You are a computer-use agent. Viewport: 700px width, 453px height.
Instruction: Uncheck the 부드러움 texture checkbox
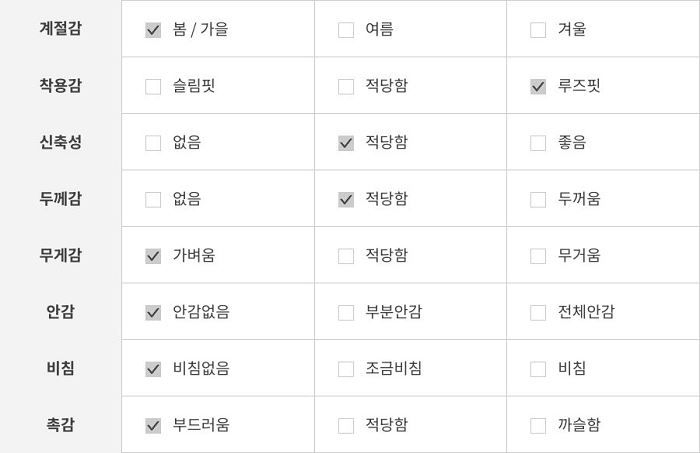coord(153,425)
